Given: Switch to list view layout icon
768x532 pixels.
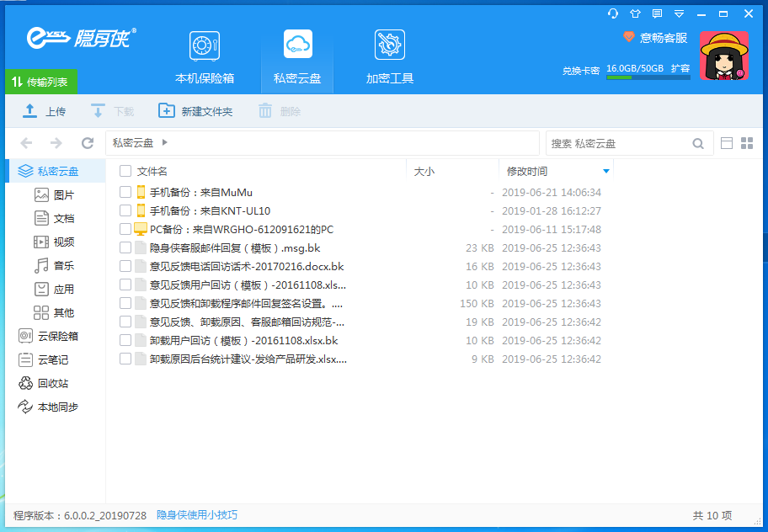Looking at the screenshot, I should [x=727, y=143].
